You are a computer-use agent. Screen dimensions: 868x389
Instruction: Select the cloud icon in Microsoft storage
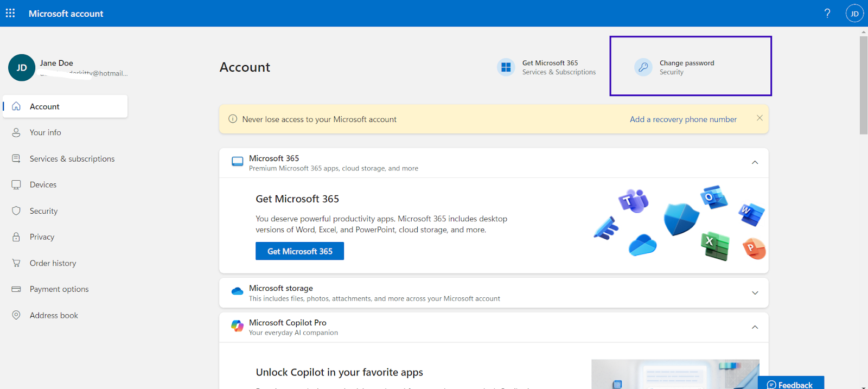click(237, 291)
